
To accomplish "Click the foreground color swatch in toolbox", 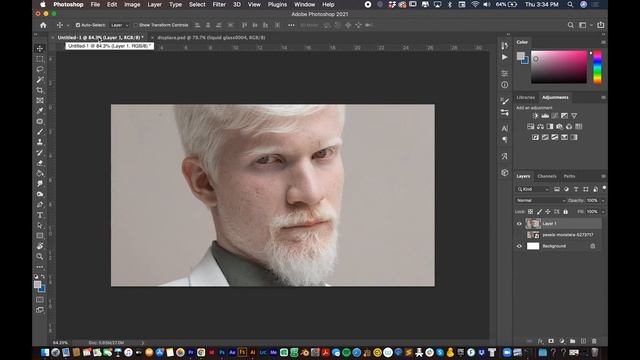I will click(x=37, y=284).
